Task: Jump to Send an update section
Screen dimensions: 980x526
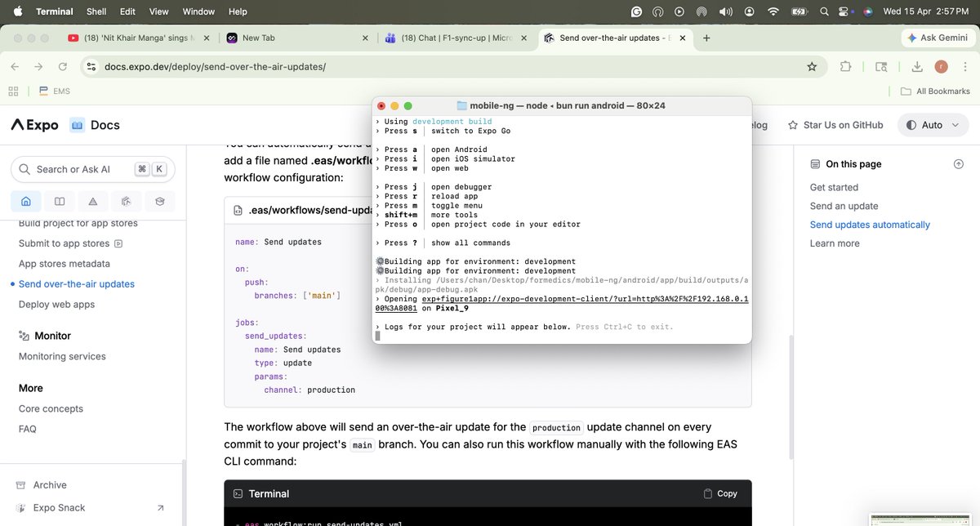Action: coord(844,206)
